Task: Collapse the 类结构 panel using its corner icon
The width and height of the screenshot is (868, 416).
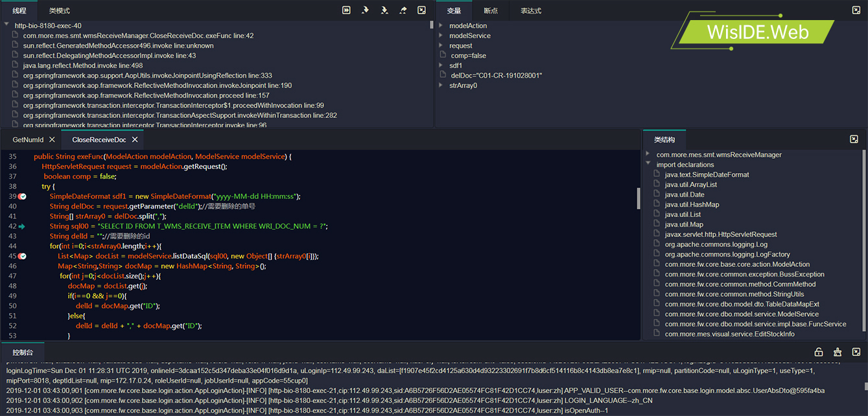Action: coord(854,139)
